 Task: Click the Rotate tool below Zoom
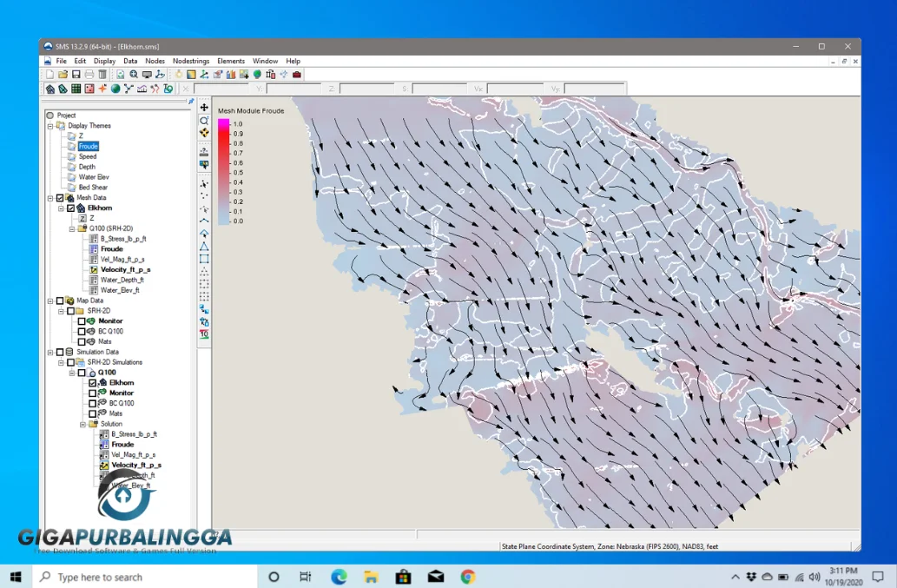coord(204,133)
